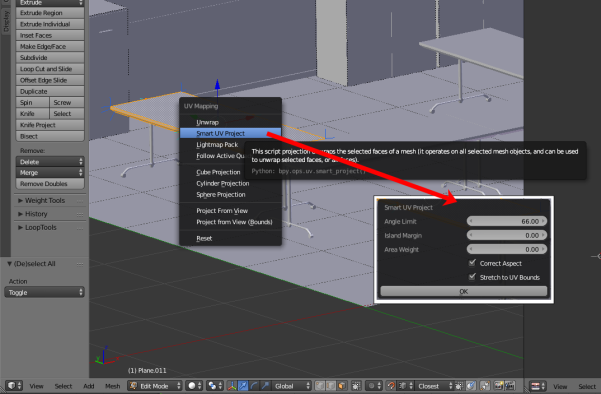Choose Project from View (Bounds)
The height and width of the screenshot is (394, 601).
[x=230, y=222]
